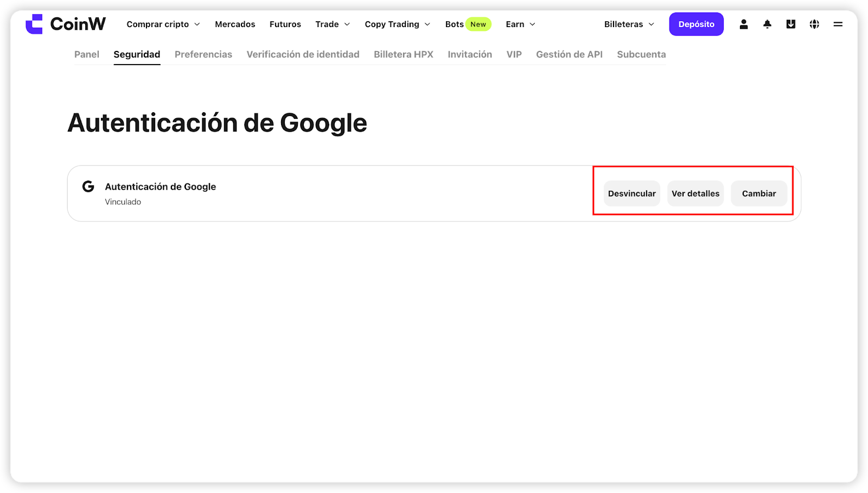Click the Google G icon
This screenshot has width=868, height=493.
click(88, 187)
